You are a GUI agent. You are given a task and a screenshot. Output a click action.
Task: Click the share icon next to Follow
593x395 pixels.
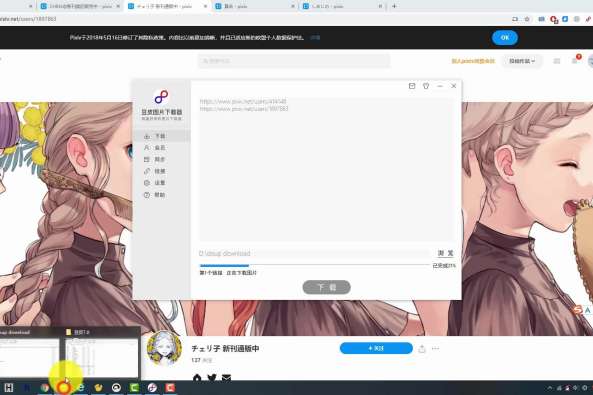click(x=422, y=348)
